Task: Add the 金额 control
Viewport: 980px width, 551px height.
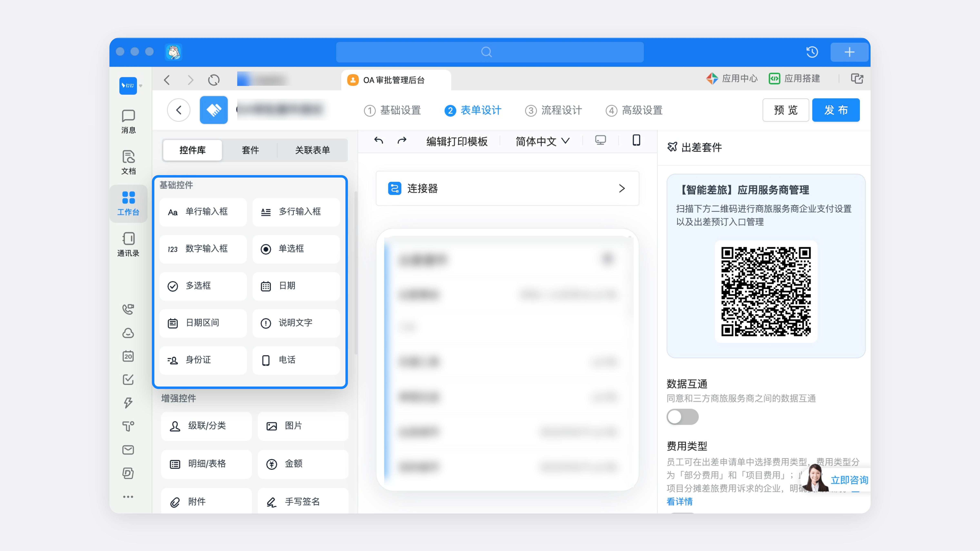Action: (303, 464)
